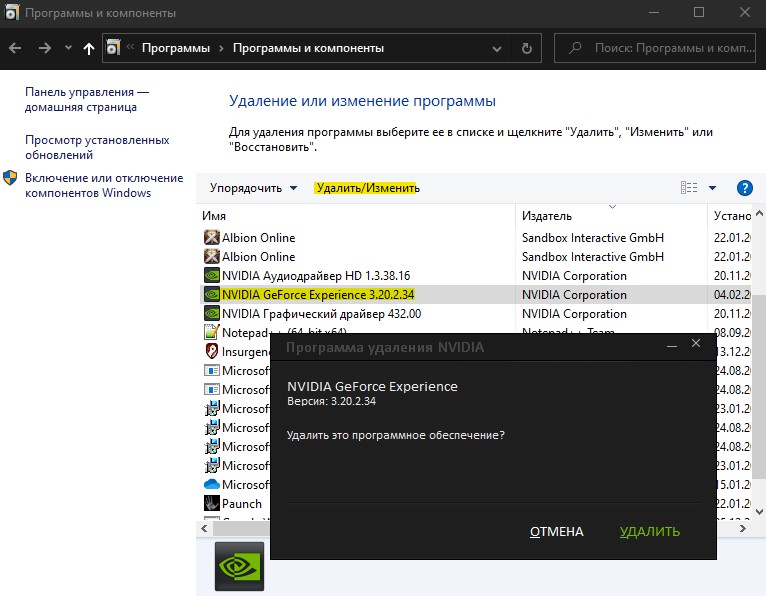
Task: Minimize the NVIDIA uninstaller dialog
Action: tap(672, 345)
